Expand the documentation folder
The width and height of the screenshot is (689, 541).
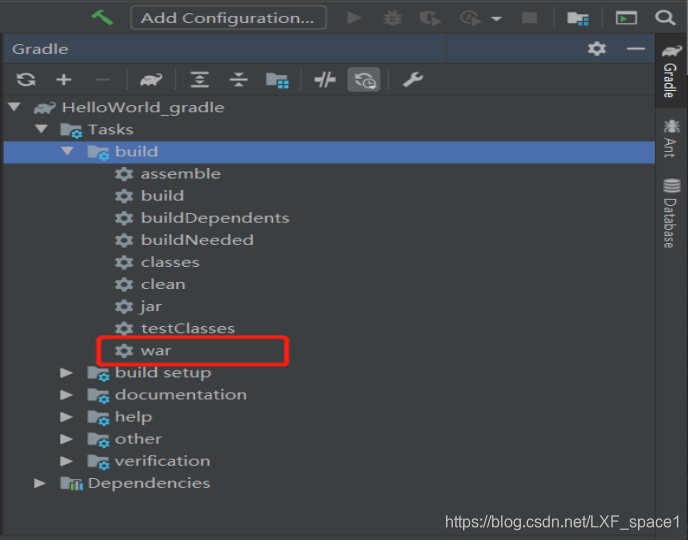coord(66,395)
